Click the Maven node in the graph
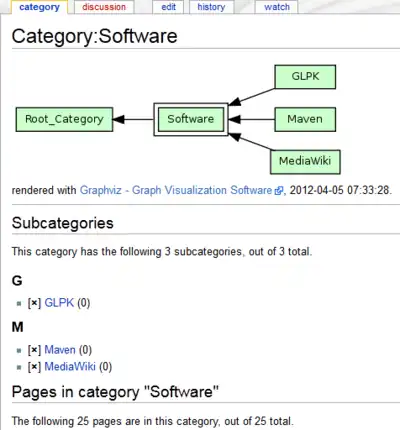 [305, 119]
